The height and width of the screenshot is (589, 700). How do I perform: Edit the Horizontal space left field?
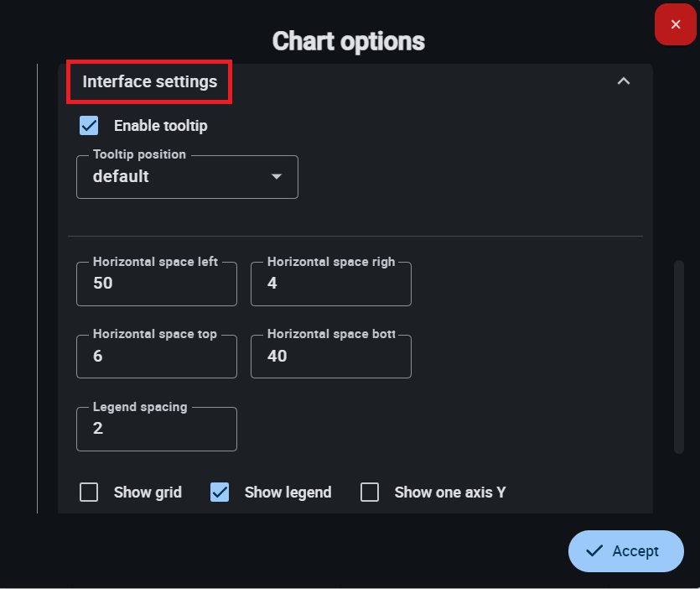click(156, 284)
